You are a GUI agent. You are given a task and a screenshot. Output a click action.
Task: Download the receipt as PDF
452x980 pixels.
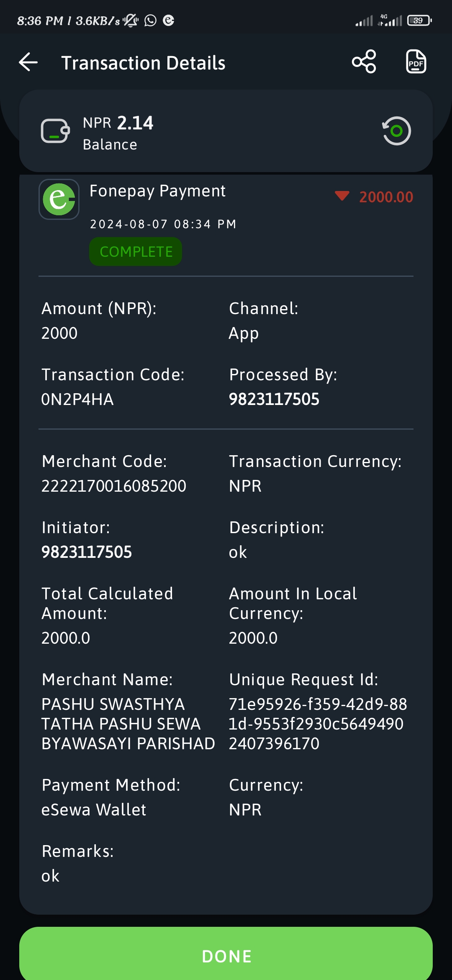416,62
